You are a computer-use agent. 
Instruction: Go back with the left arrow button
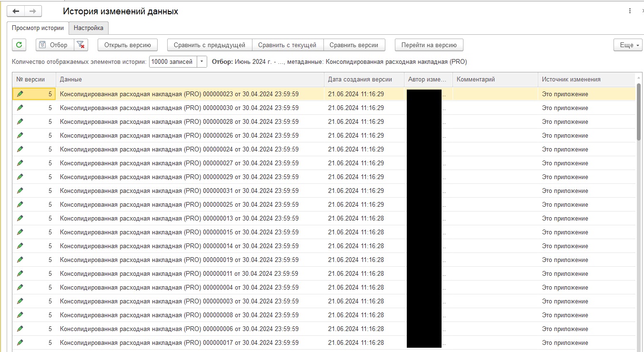(16, 11)
